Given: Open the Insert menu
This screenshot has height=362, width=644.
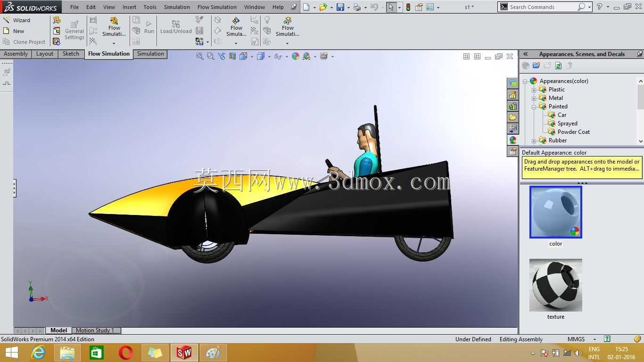Looking at the screenshot, I should [x=129, y=7].
